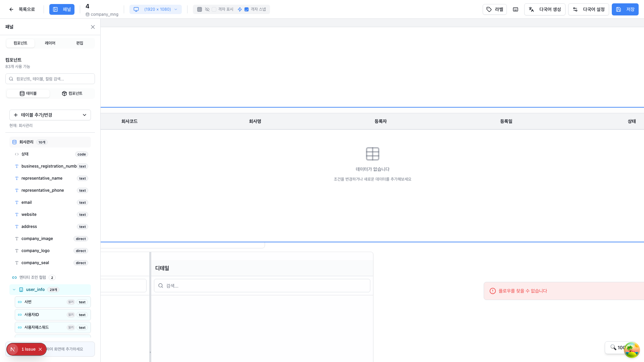
Task: Dismiss the 1 Issue badge
Action: 40,349
